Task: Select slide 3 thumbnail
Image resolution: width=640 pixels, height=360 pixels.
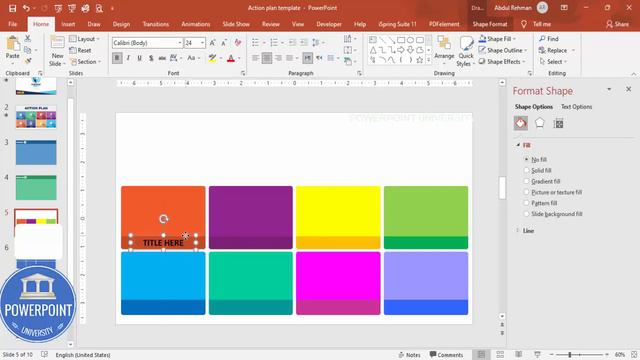Action: 36,152
